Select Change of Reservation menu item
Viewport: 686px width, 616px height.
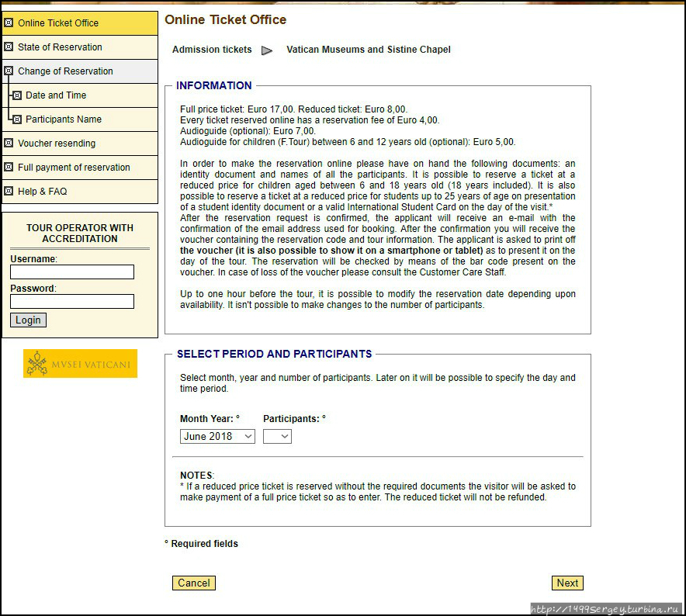point(80,71)
